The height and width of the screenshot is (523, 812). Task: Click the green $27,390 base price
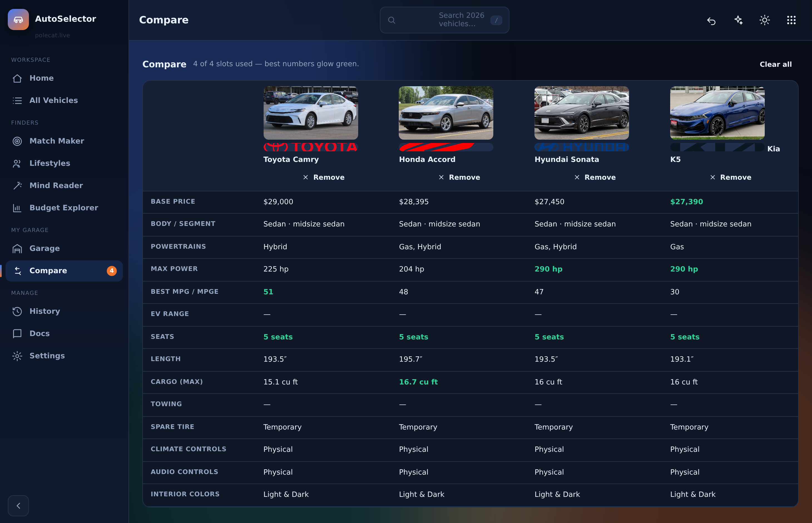pos(686,202)
